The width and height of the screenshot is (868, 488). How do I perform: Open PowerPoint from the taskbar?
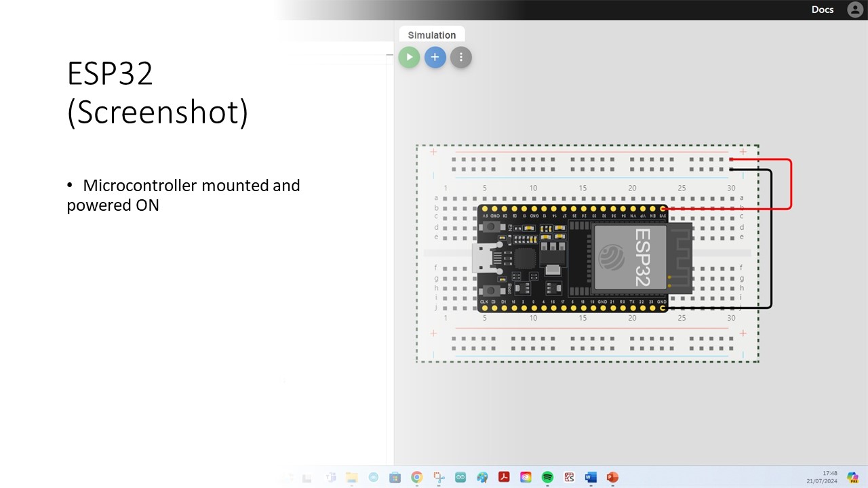pos(612,477)
